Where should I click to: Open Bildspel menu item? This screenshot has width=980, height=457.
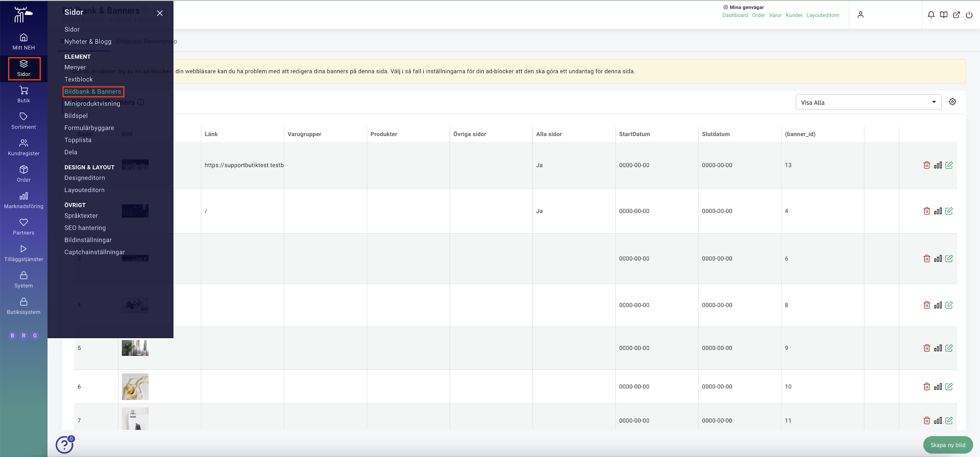(x=76, y=116)
